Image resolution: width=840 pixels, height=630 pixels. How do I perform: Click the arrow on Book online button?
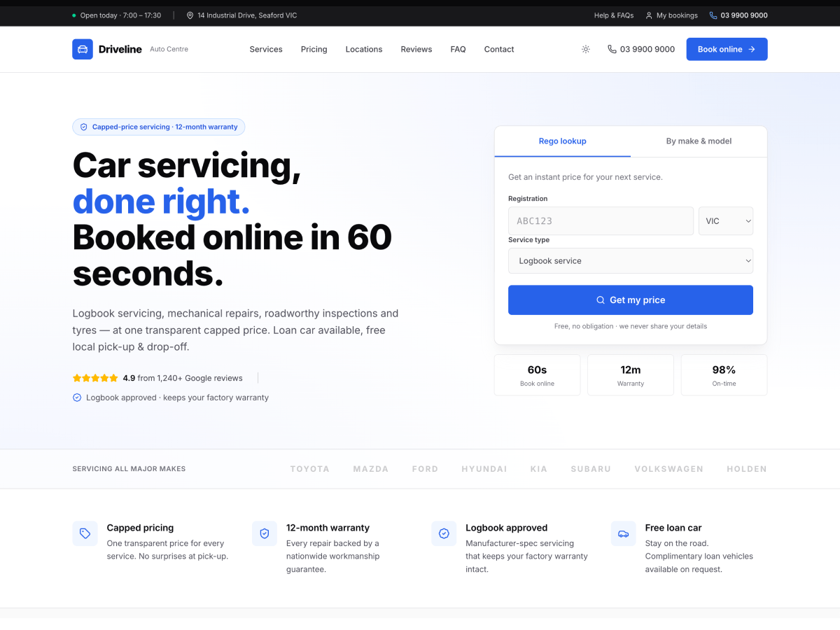(x=752, y=49)
